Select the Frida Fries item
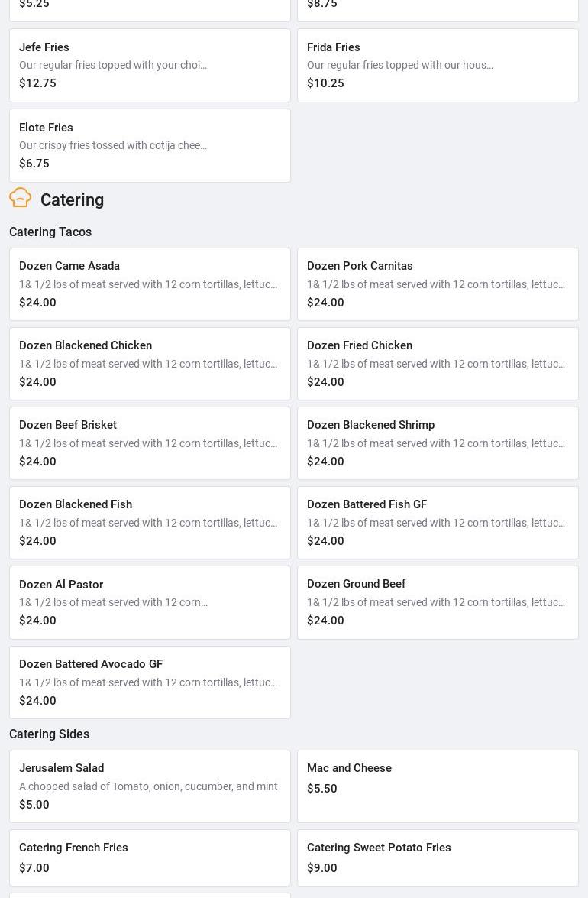Viewport: 588px width, 898px height. coord(438,66)
